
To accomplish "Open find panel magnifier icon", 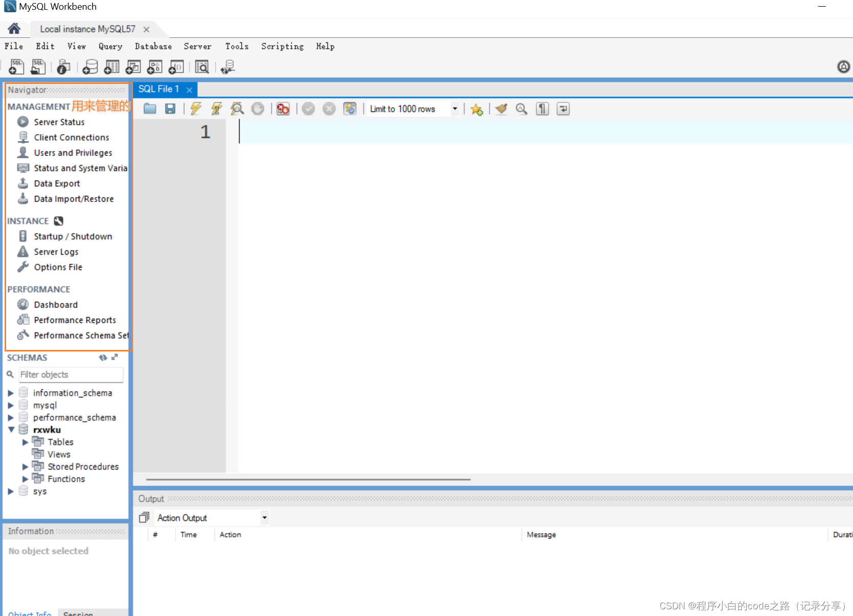I will pyautogui.click(x=521, y=108).
